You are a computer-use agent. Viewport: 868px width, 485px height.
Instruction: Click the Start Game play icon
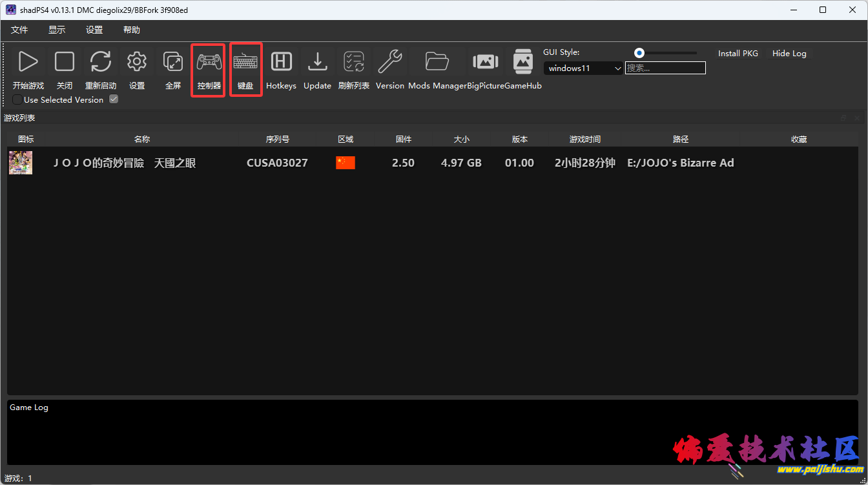(x=28, y=62)
